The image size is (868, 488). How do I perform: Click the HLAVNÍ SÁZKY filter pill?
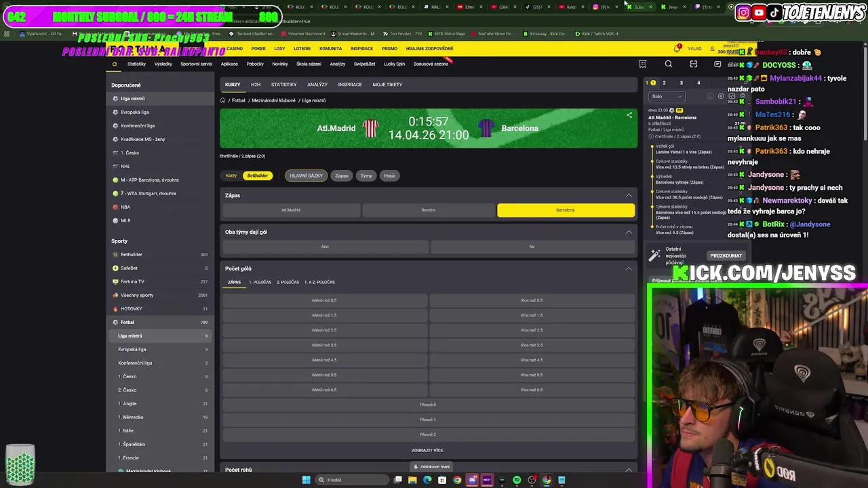tap(307, 176)
